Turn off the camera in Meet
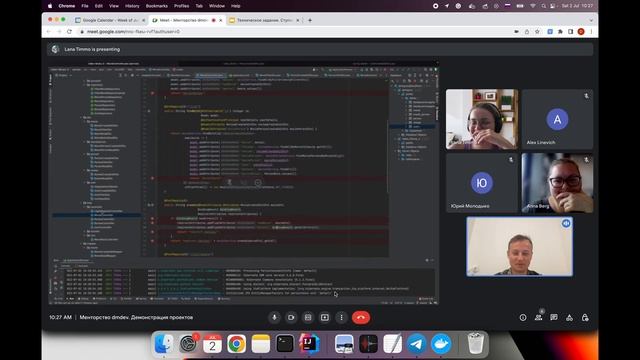Image resolution: width=640 pixels, height=360 pixels. (x=291, y=318)
